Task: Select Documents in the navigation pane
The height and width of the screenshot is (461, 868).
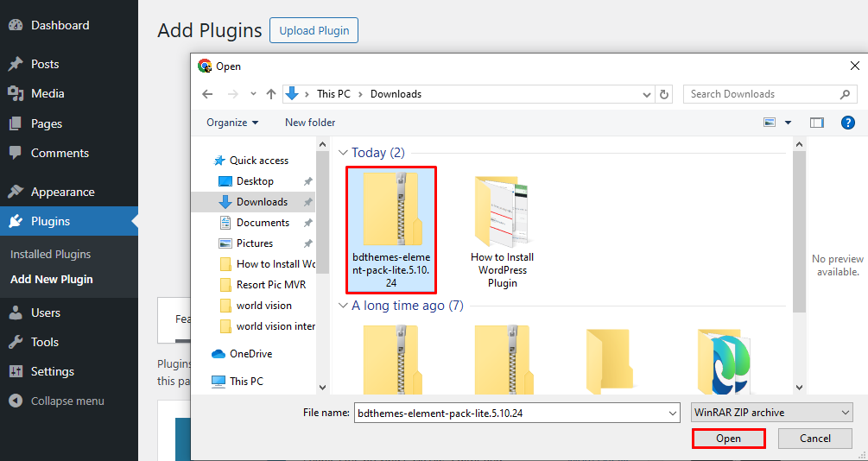Action: [x=263, y=223]
